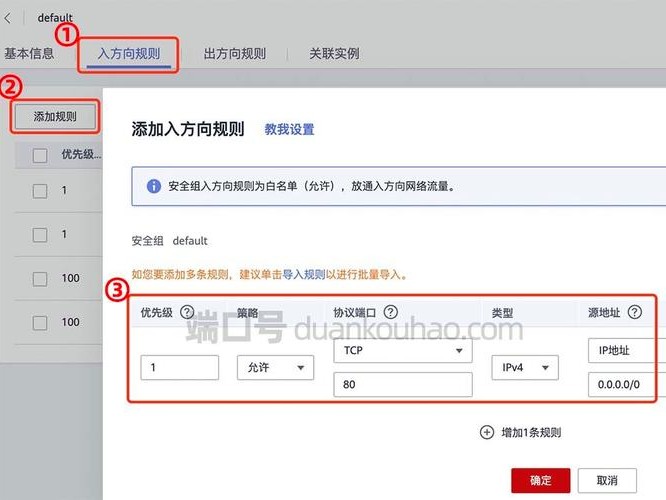Check the first rule row with priority 1

point(40,191)
